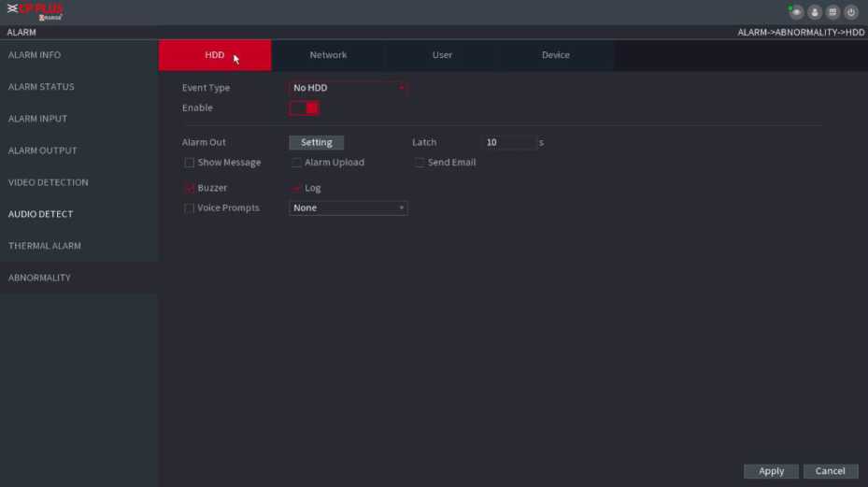
Task: Expand the Voice Prompts file dropdown
Action: click(x=348, y=208)
